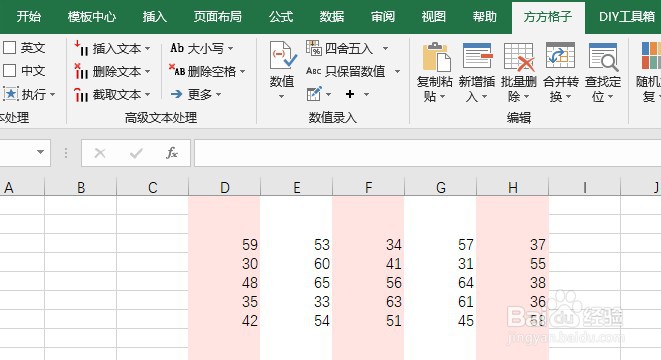Expand the 只保留数值 dropdown arrow

[397, 72]
